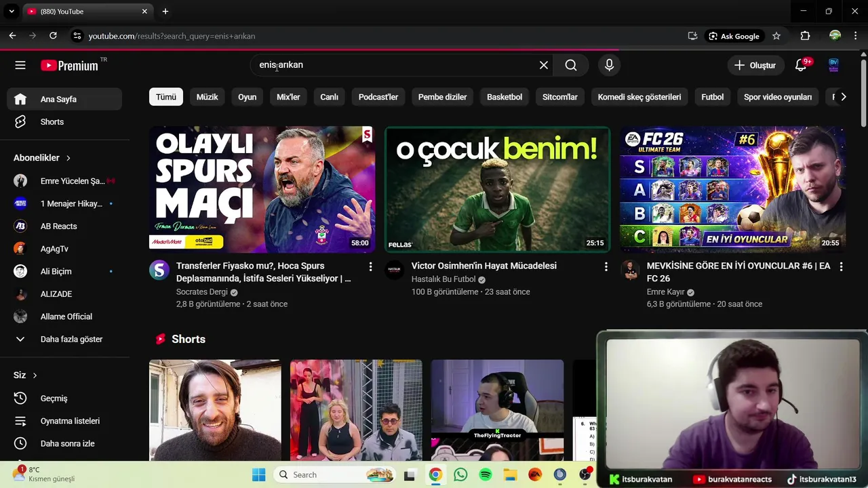Open more options for Transferler Fiyasko video
Viewport: 868px width, 488px height.
[x=370, y=267]
